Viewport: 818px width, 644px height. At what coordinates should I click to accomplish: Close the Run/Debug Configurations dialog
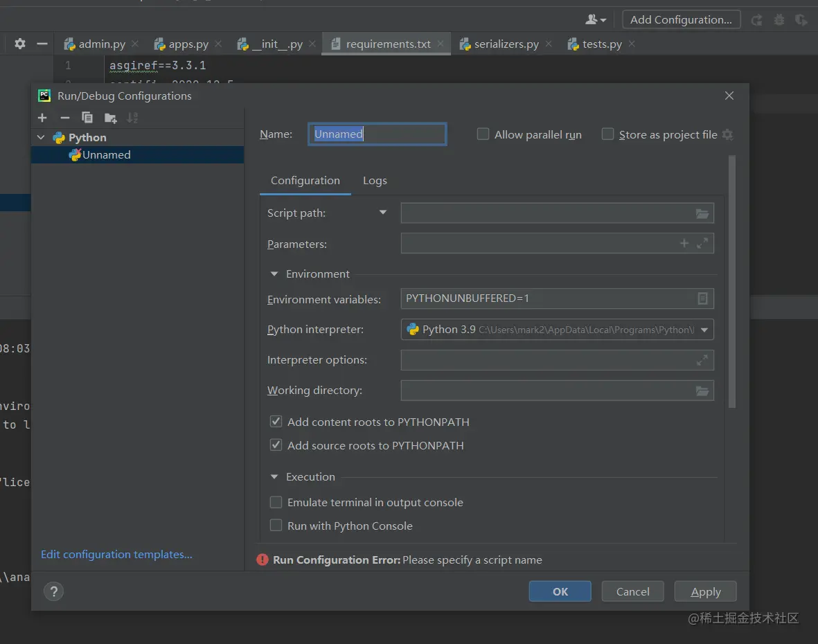coord(729,96)
